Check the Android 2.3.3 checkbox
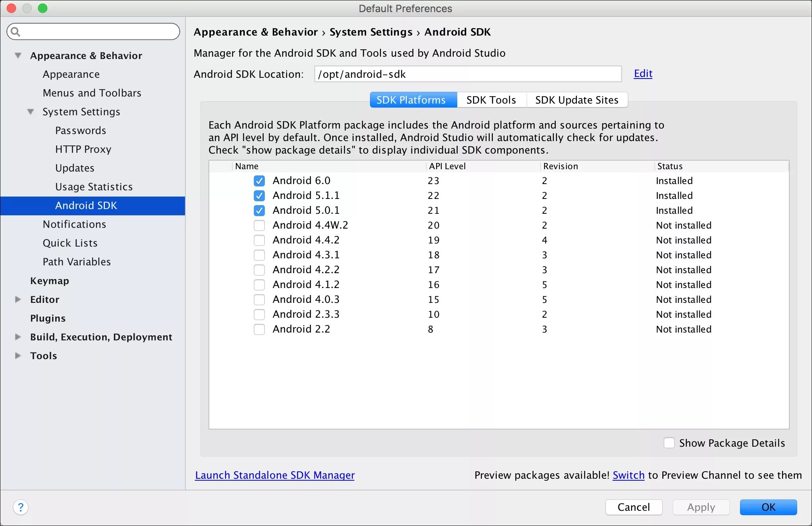 point(259,314)
